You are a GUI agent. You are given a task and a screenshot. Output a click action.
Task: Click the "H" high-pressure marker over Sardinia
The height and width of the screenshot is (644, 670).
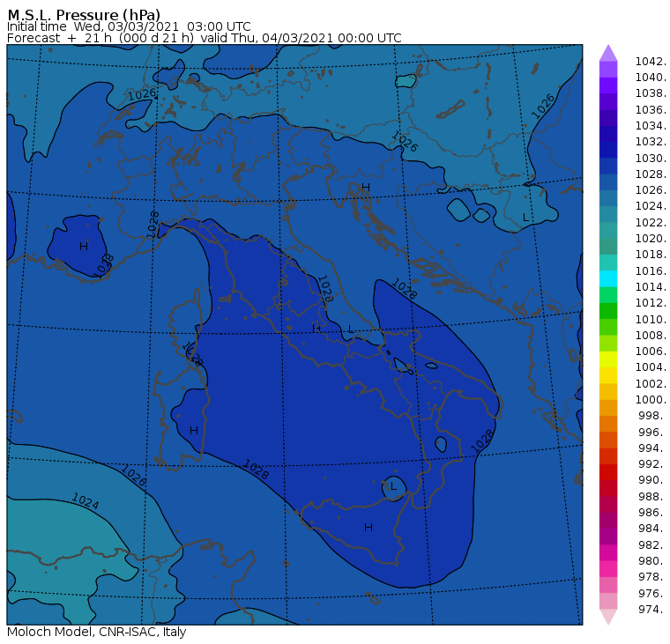tap(194, 431)
